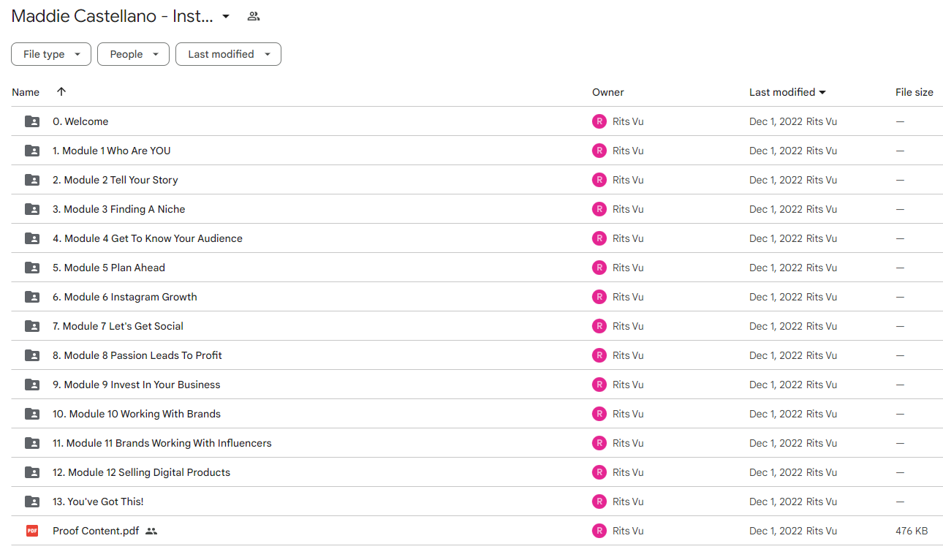943x560 pixels.
Task: Click owner avatar R in Proof Content.pdf row
Action: pyautogui.click(x=599, y=531)
